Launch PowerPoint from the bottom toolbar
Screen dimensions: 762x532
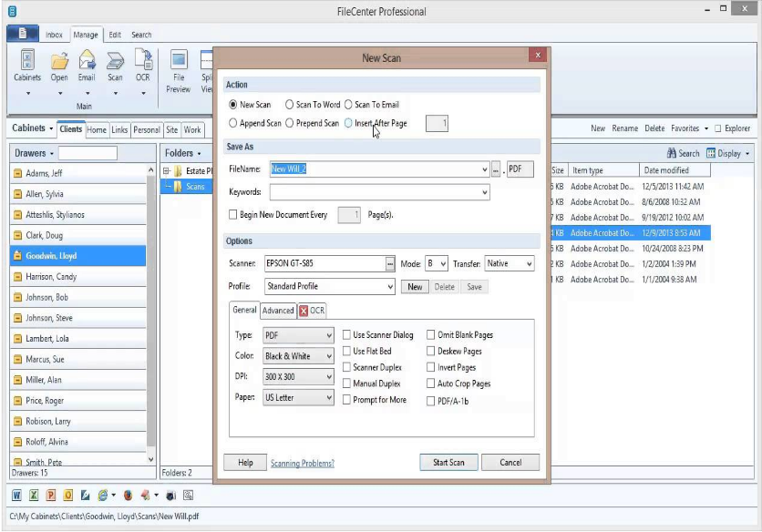50,495
